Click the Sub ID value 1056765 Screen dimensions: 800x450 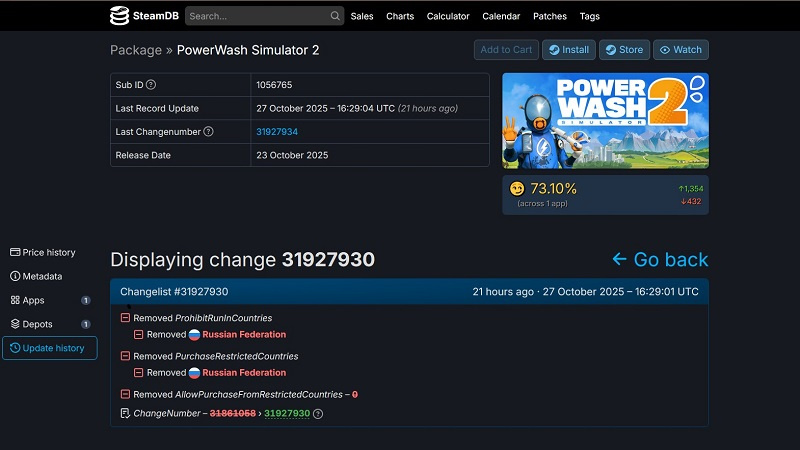pyautogui.click(x=274, y=85)
